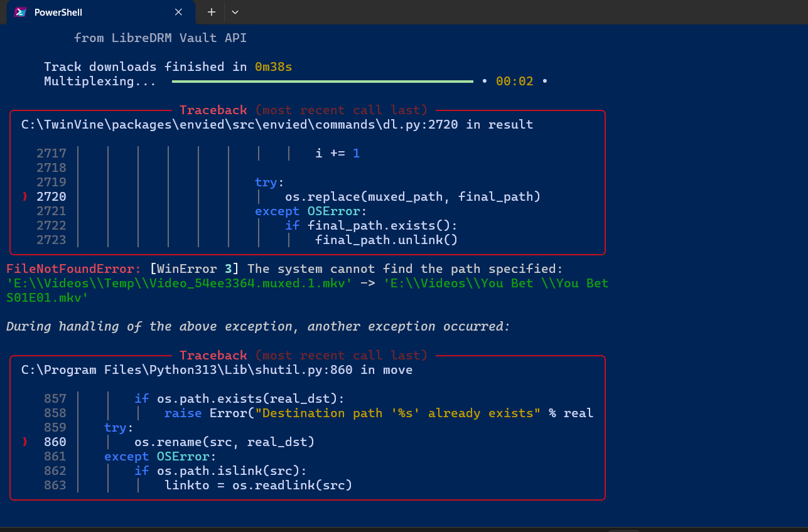Image resolution: width=808 pixels, height=532 pixels.
Task: Click the 'final_path.unlink()' line
Action: (387, 240)
